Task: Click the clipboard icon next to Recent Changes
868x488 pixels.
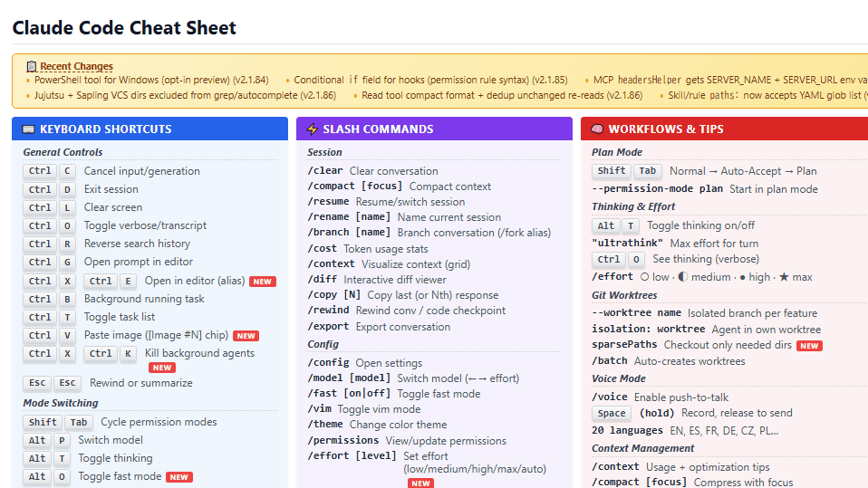Action: pos(32,66)
